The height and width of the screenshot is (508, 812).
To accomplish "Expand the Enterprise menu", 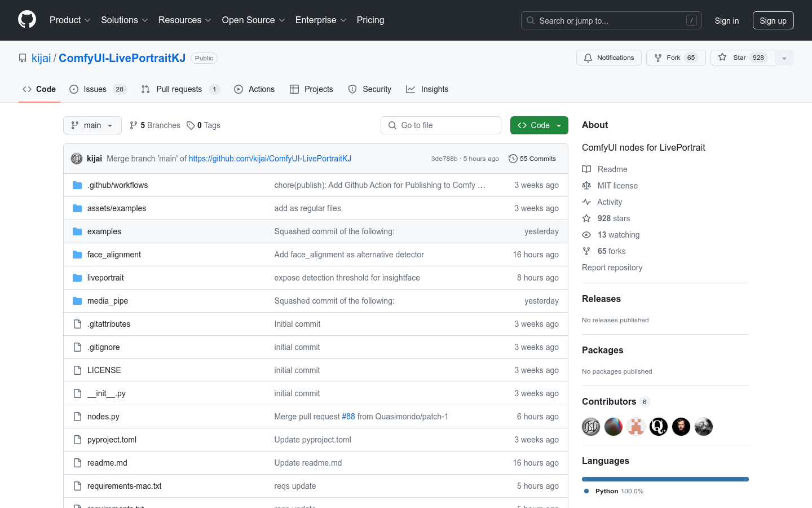I will [x=321, y=20].
